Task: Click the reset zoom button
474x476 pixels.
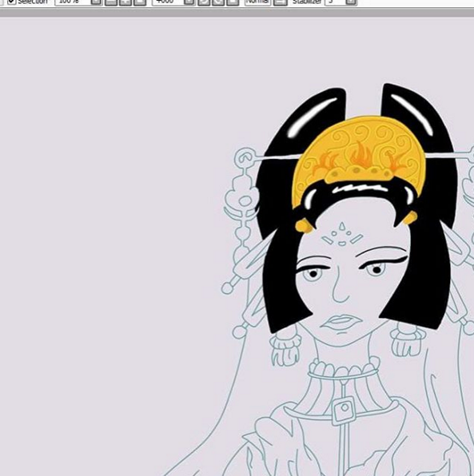Action: click(140, 2)
